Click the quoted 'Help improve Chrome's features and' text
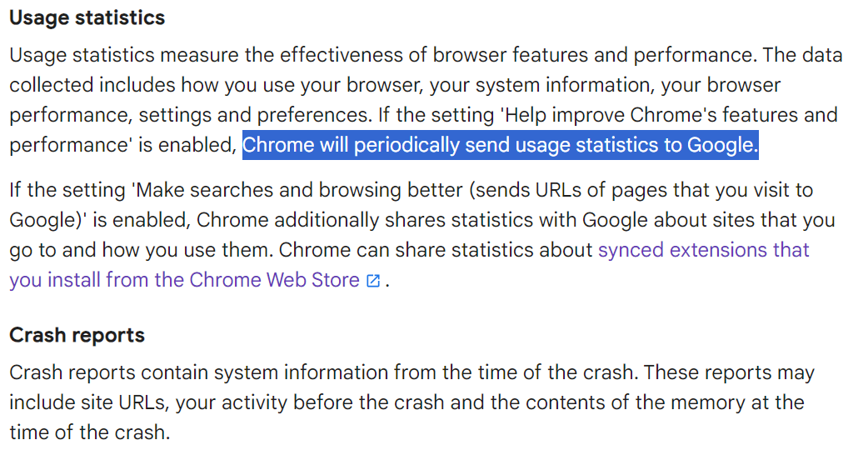This screenshot has width=868, height=470. click(669, 115)
